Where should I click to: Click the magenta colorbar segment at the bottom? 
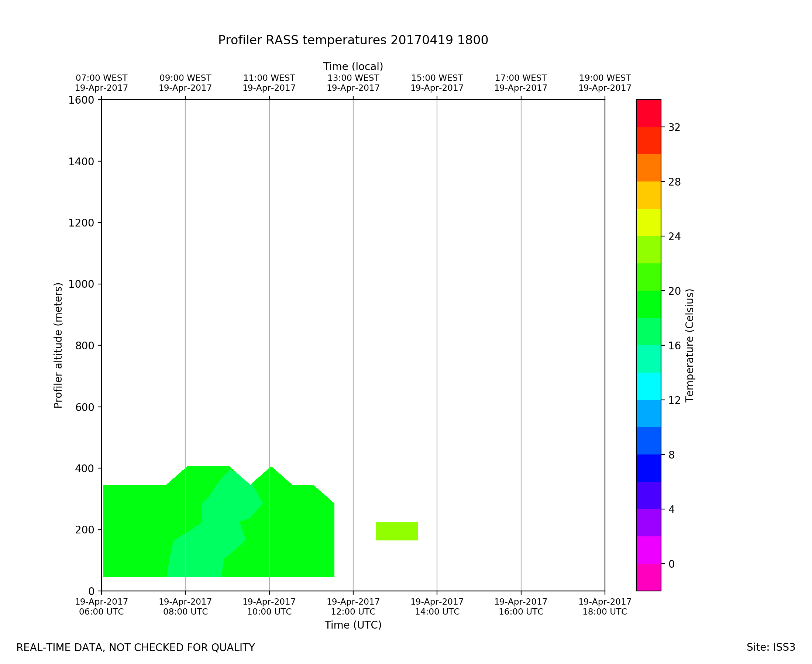point(648,577)
